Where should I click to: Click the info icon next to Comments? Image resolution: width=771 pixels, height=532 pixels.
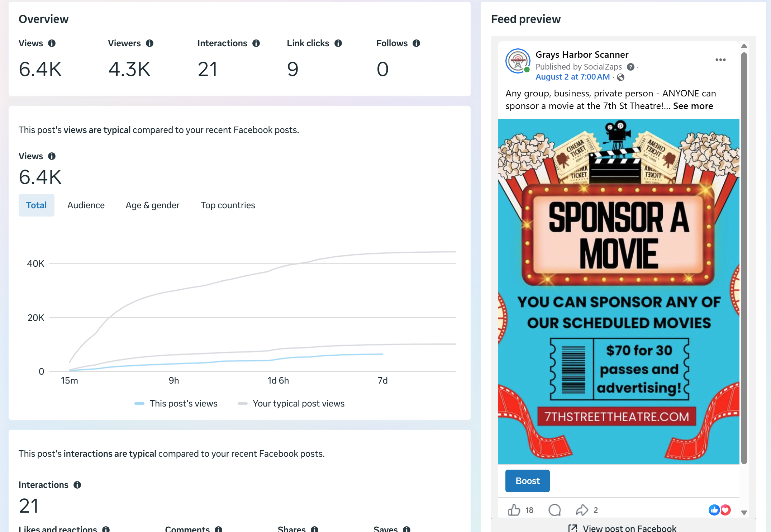219,529
